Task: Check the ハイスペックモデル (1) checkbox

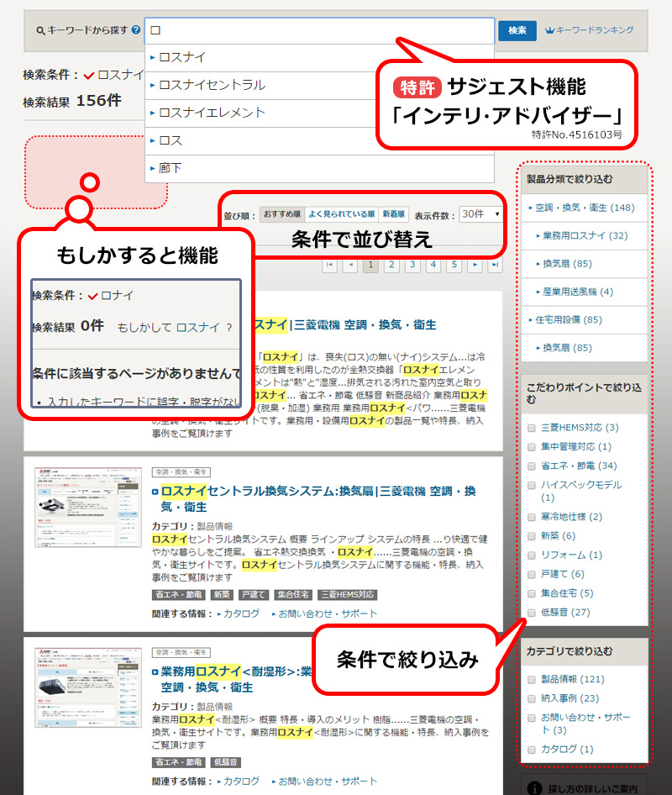Action: click(532, 485)
